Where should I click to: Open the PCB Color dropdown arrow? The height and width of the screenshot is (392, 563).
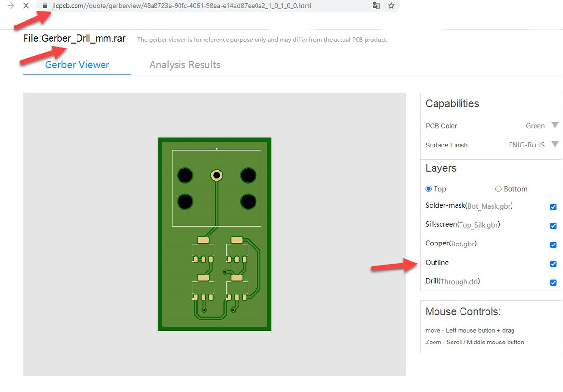(555, 125)
